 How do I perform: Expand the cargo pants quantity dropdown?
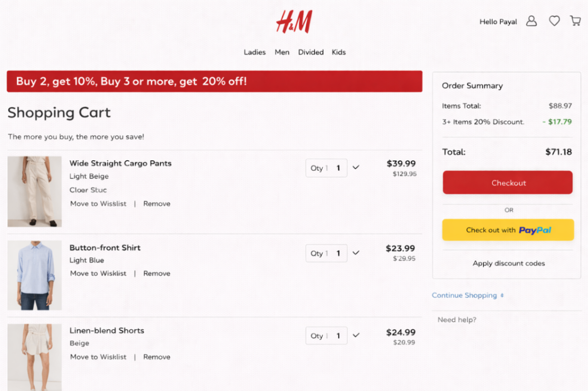(x=356, y=167)
